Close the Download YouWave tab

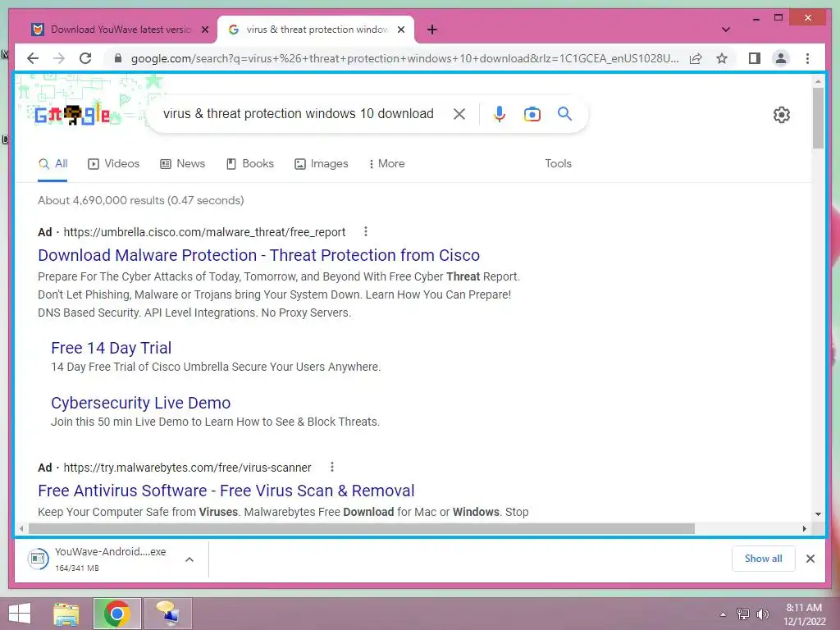pos(204,30)
